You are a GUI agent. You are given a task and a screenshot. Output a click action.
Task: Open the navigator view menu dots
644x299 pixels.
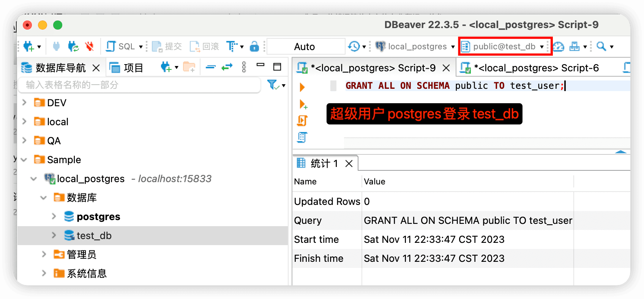coord(244,67)
